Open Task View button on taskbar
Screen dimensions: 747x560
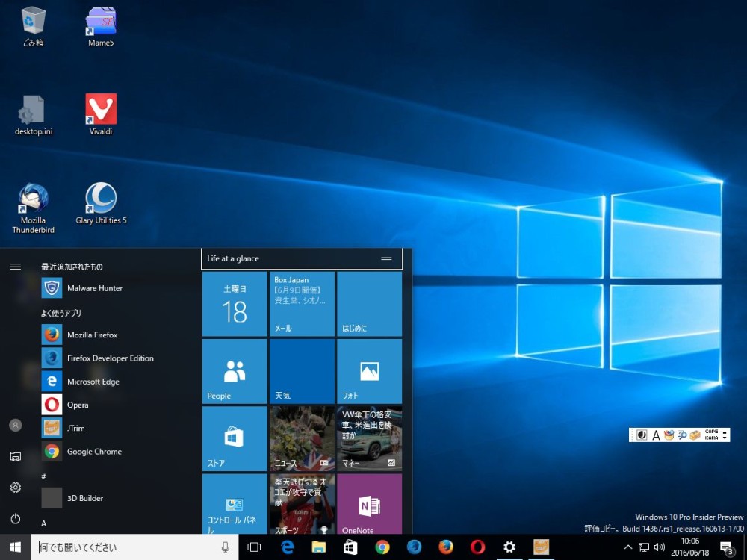(254, 547)
